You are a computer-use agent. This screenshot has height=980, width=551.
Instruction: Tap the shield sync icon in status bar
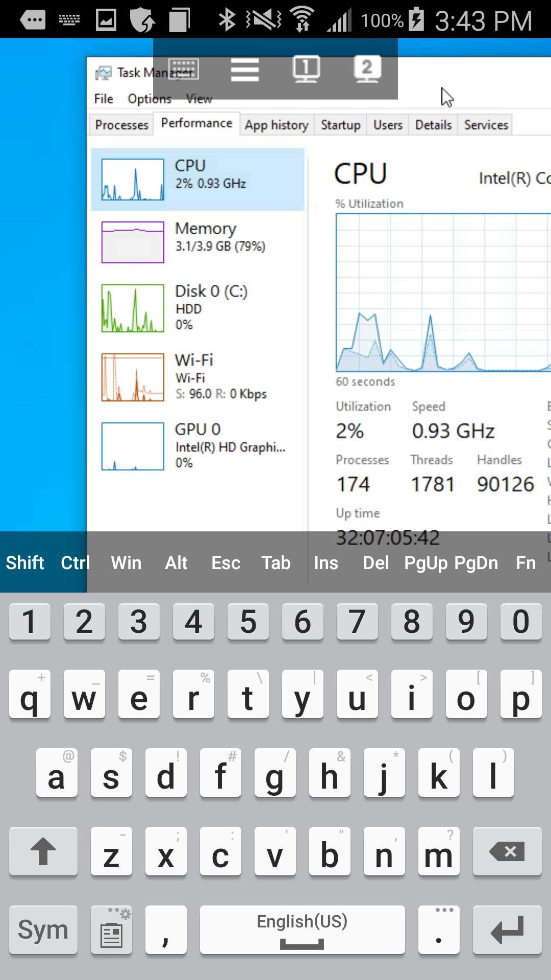coord(142,20)
